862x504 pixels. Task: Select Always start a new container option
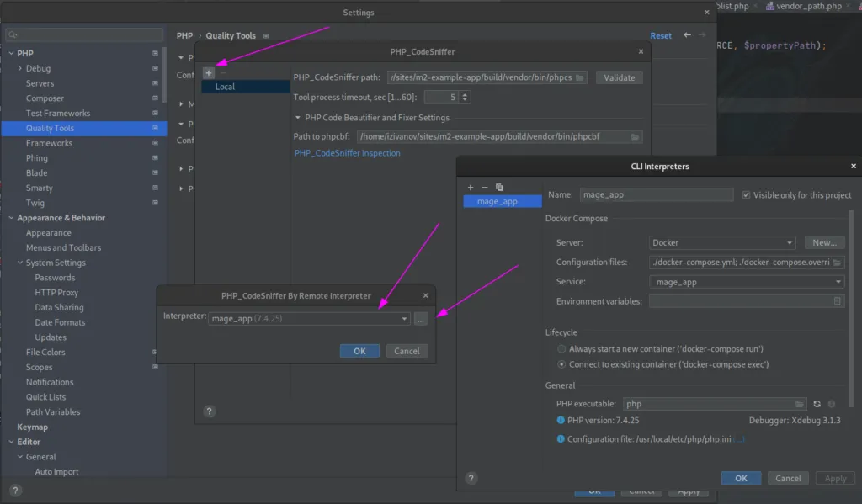click(561, 348)
